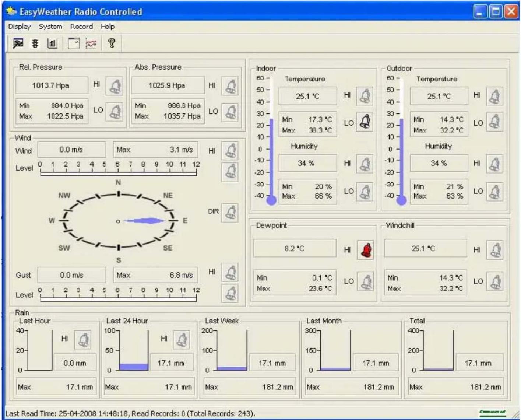Click the Windchill LO alarm bell
This screenshot has width=521, height=420.
click(495, 282)
